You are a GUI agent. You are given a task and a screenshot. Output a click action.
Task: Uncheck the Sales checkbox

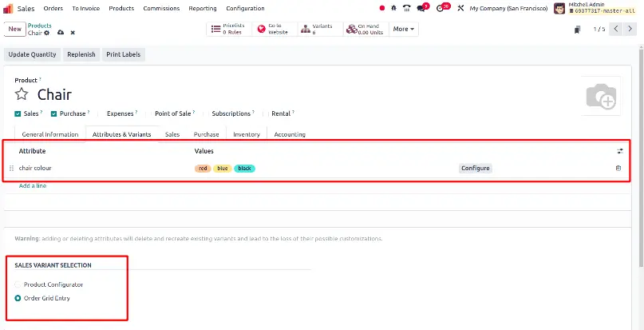click(x=18, y=114)
